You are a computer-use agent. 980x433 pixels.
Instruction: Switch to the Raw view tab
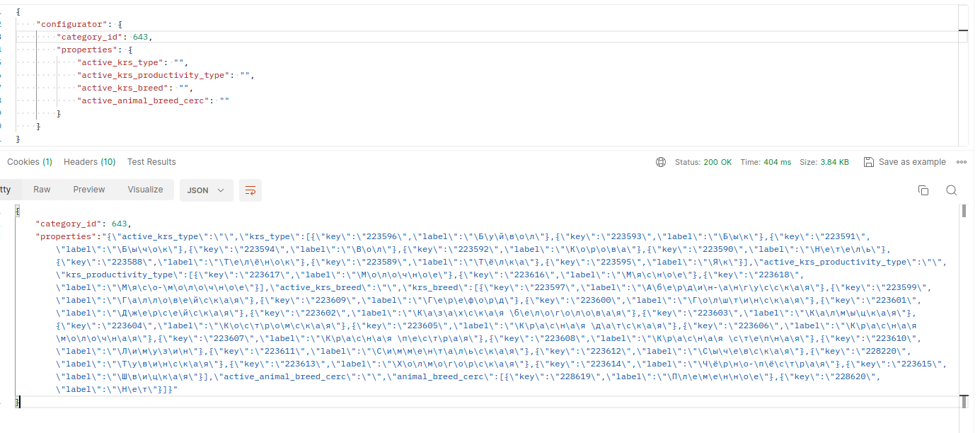click(42, 190)
